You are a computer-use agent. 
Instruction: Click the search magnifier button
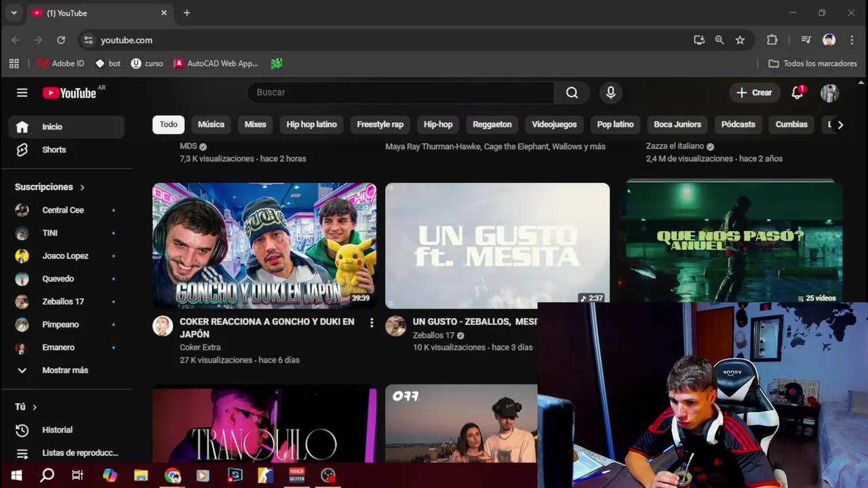tap(572, 93)
